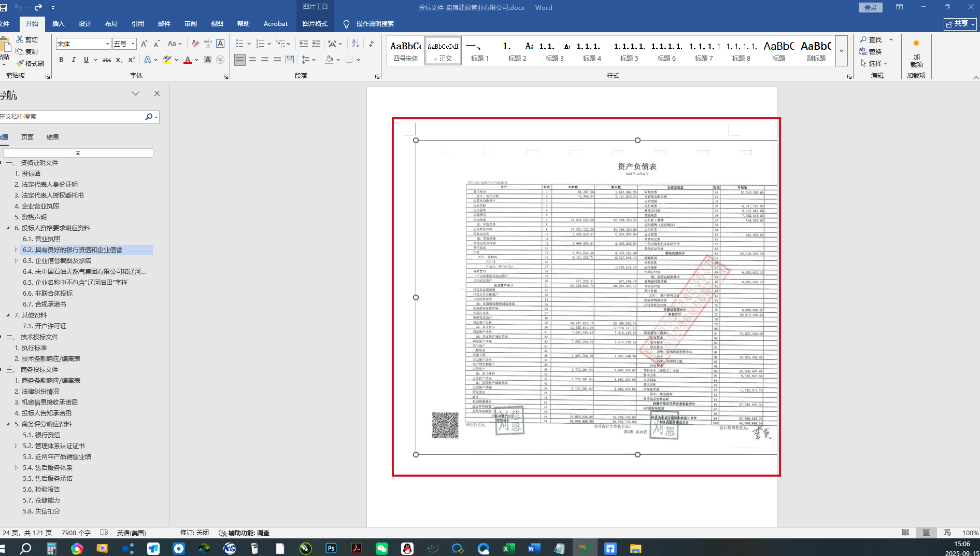
Task: Insert a bulleted list
Action: 240,44
